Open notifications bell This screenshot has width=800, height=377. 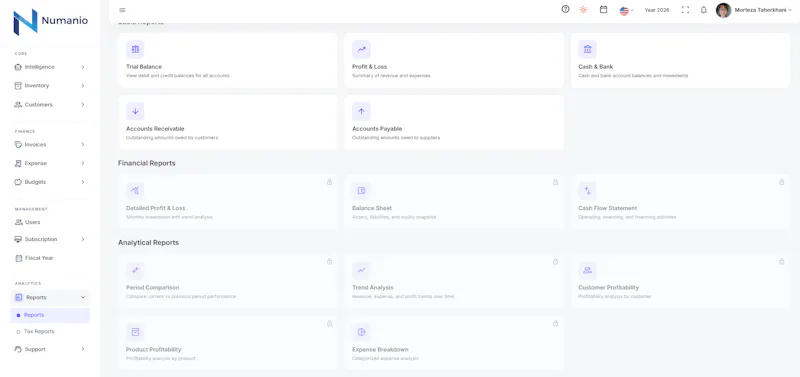pos(704,10)
